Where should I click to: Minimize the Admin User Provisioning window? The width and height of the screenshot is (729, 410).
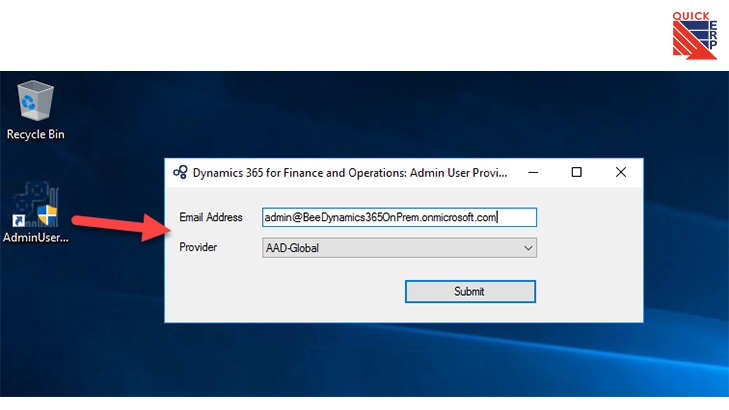pos(533,172)
